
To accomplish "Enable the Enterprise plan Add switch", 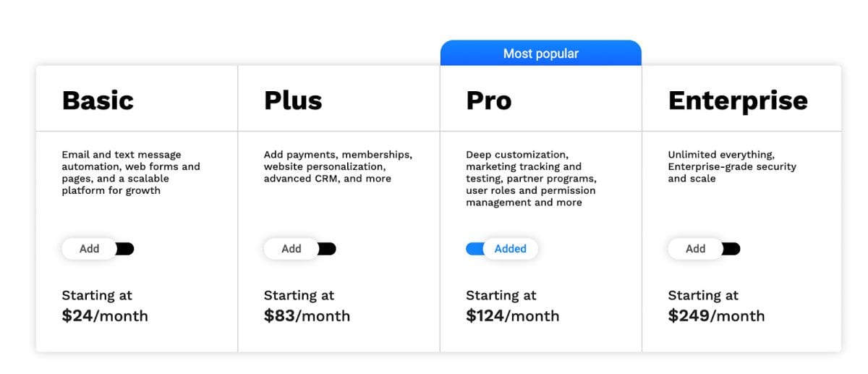I will click(704, 249).
